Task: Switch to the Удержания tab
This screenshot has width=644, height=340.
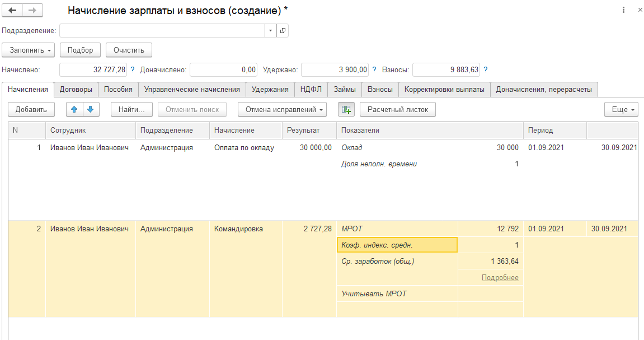Action: [270, 89]
